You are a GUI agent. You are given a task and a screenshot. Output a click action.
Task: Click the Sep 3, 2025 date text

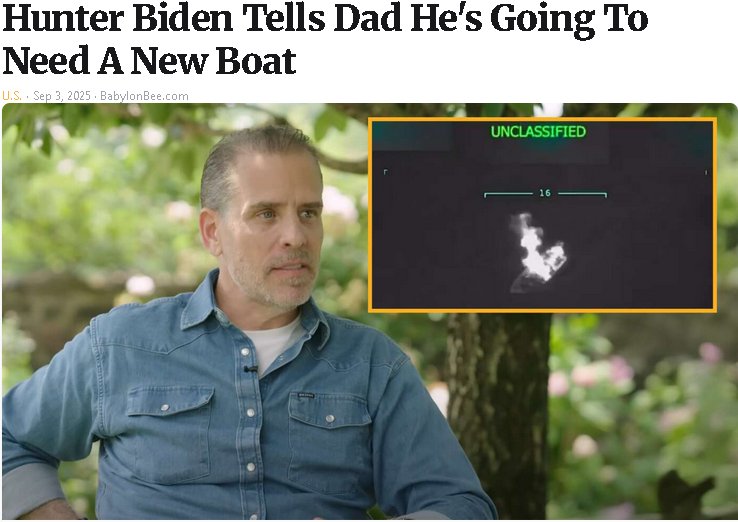[62, 96]
